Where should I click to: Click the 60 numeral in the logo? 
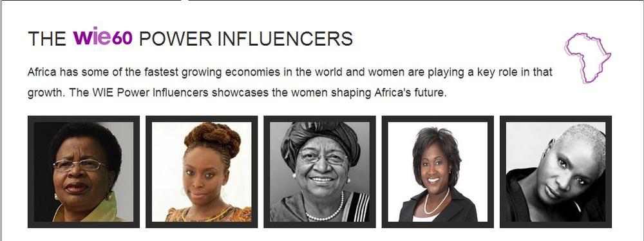pos(122,39)
